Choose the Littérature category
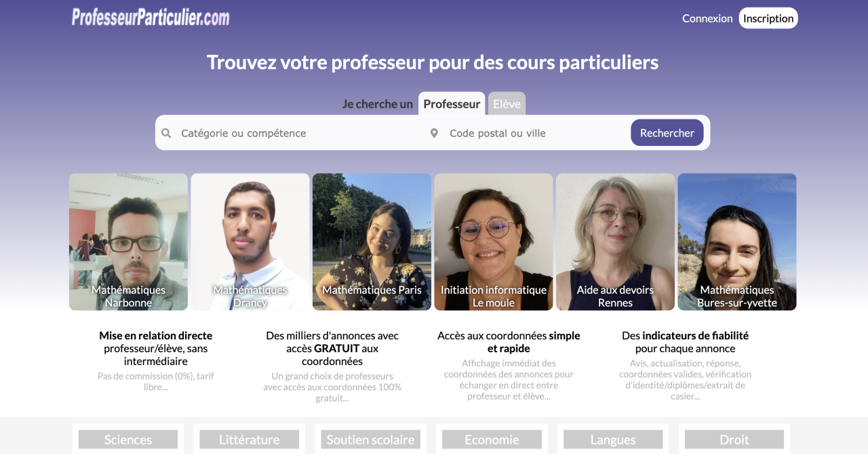 249,440
